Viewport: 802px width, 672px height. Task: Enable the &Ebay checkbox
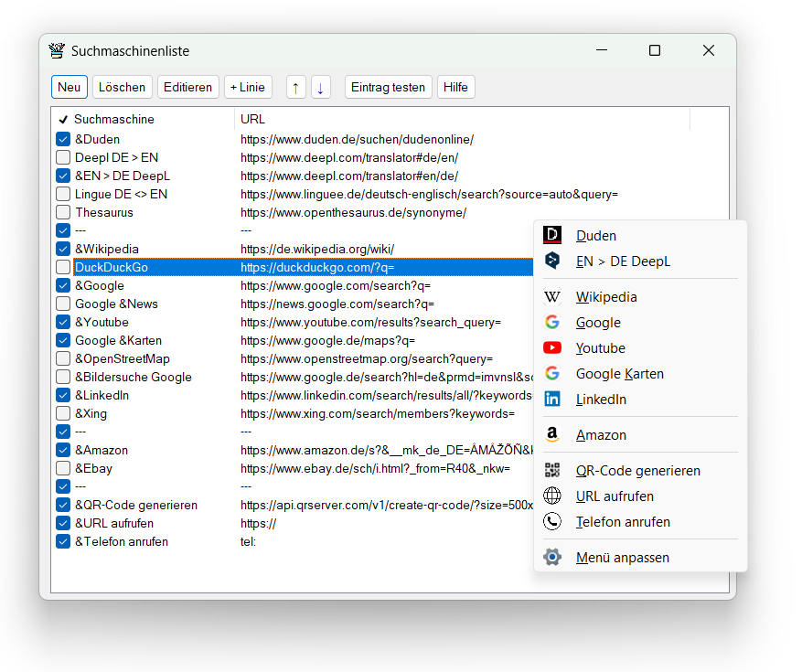coord(63,468)
